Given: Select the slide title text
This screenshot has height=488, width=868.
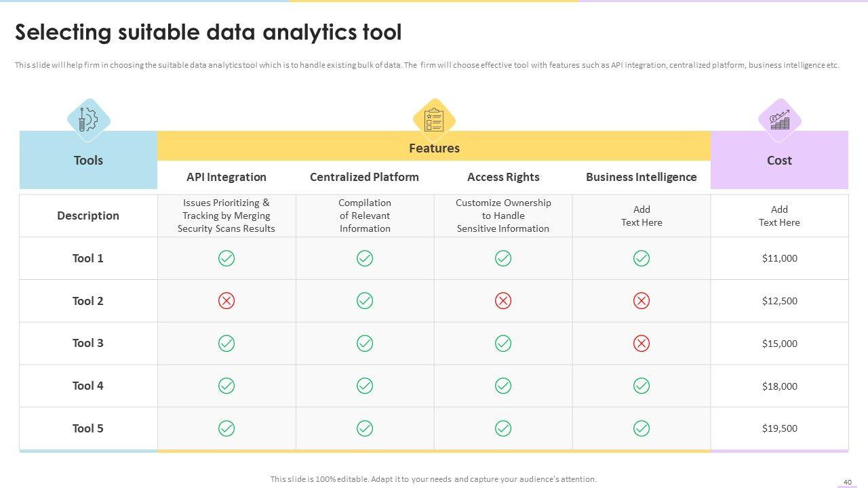Looking at the screenshot, I should (x=208, y=33).
